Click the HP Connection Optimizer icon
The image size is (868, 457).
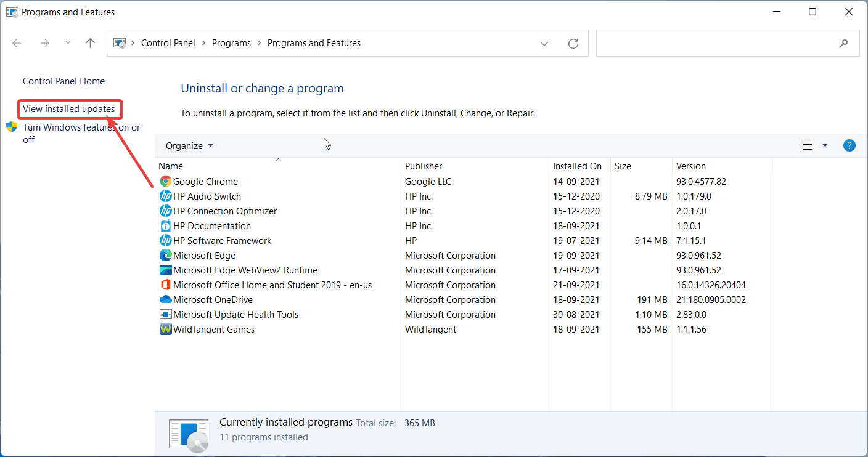[165, 211]
